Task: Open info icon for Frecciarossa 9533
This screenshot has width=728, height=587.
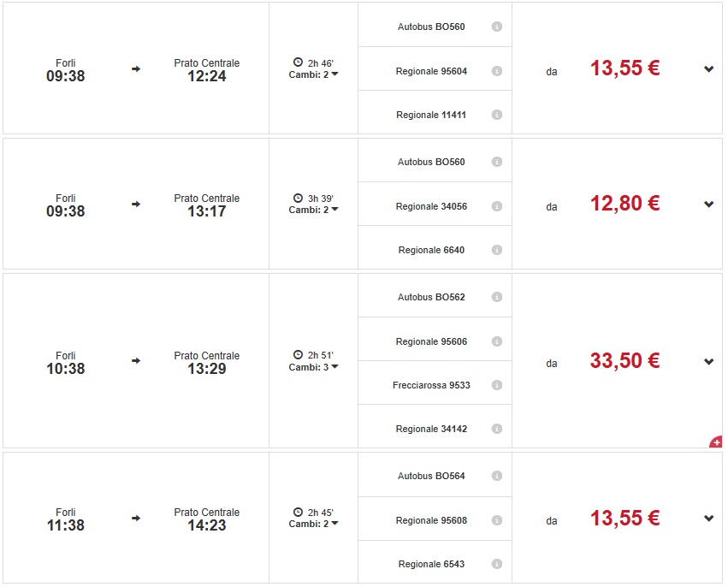Action: [497, 385]
